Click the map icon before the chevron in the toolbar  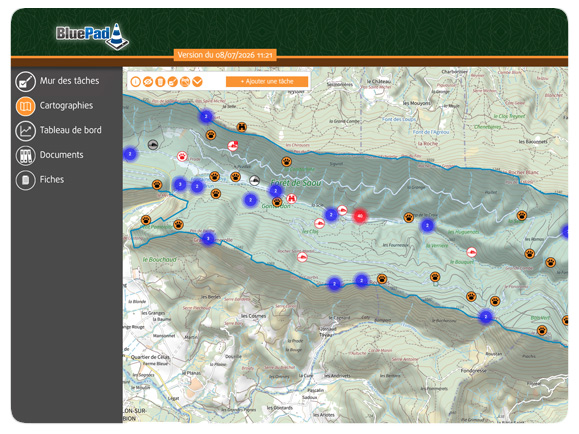coord(185,82)
